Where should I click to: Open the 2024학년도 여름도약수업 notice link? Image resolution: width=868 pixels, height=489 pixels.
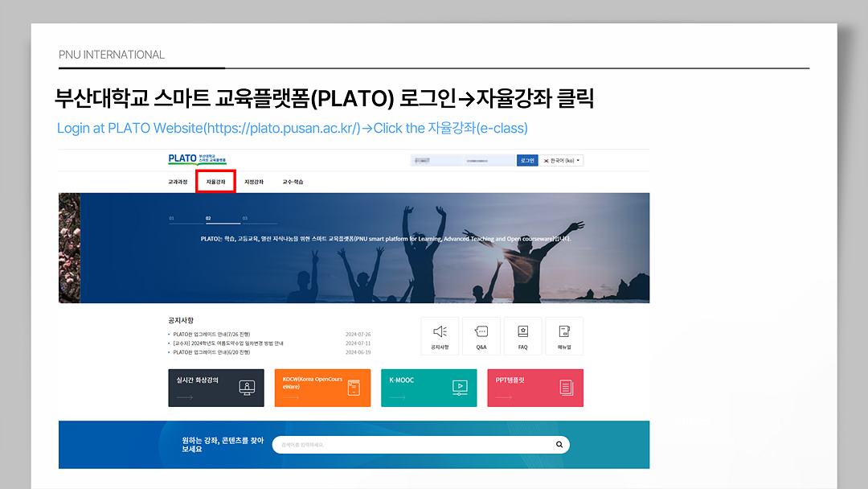pos(228,343)
